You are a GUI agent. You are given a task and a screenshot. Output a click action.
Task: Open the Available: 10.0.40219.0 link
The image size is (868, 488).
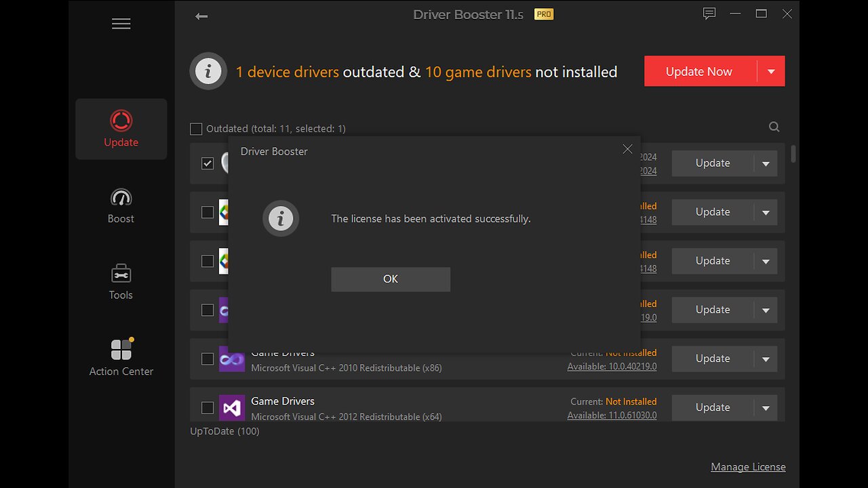pyautogui.click(x=612, y=367)
